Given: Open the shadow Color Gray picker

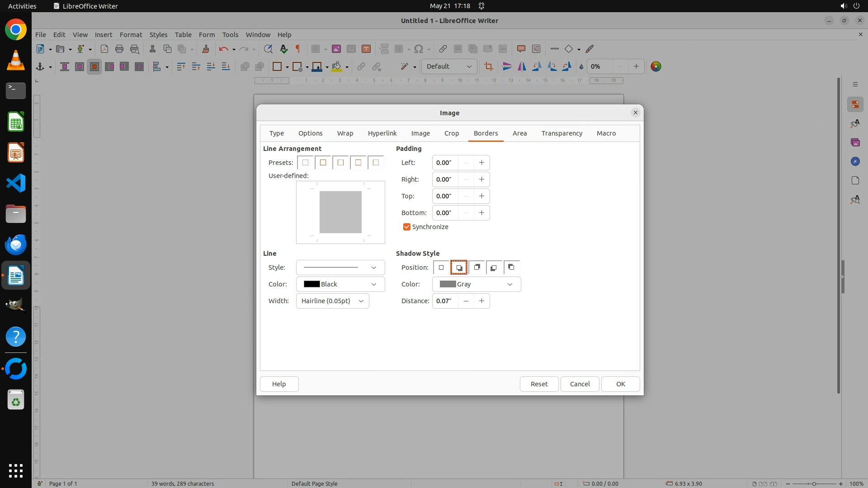Looking at the screenshot, I should click(476, 284).
